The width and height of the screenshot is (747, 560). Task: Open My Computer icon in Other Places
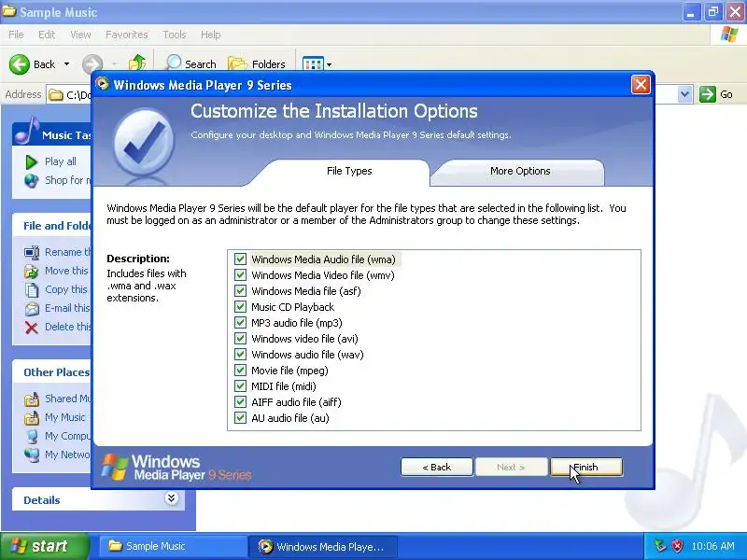[32, 436]
